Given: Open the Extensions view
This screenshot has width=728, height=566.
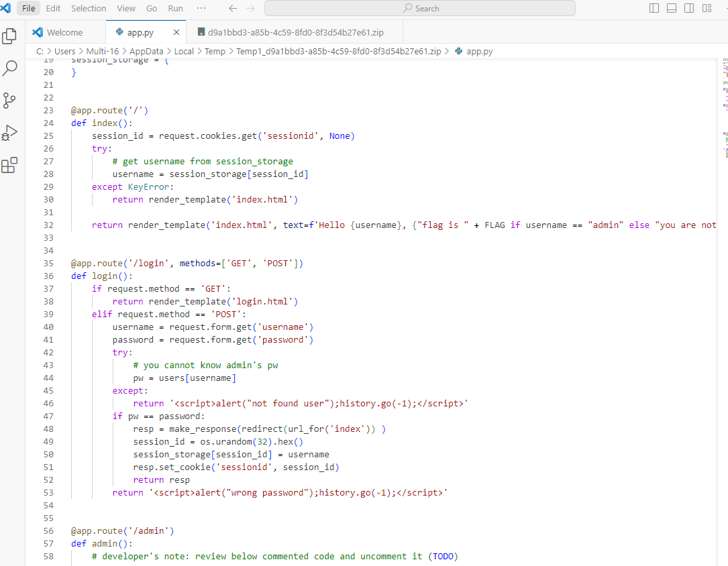Looking at the screenshot, I should [x=9, y=165].
